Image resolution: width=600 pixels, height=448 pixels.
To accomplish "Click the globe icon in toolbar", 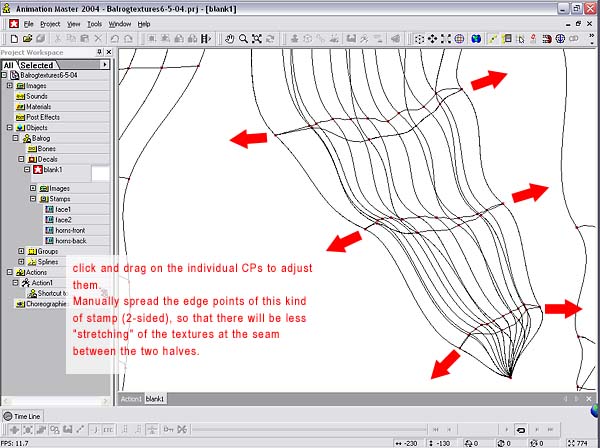I will [459, 39].
